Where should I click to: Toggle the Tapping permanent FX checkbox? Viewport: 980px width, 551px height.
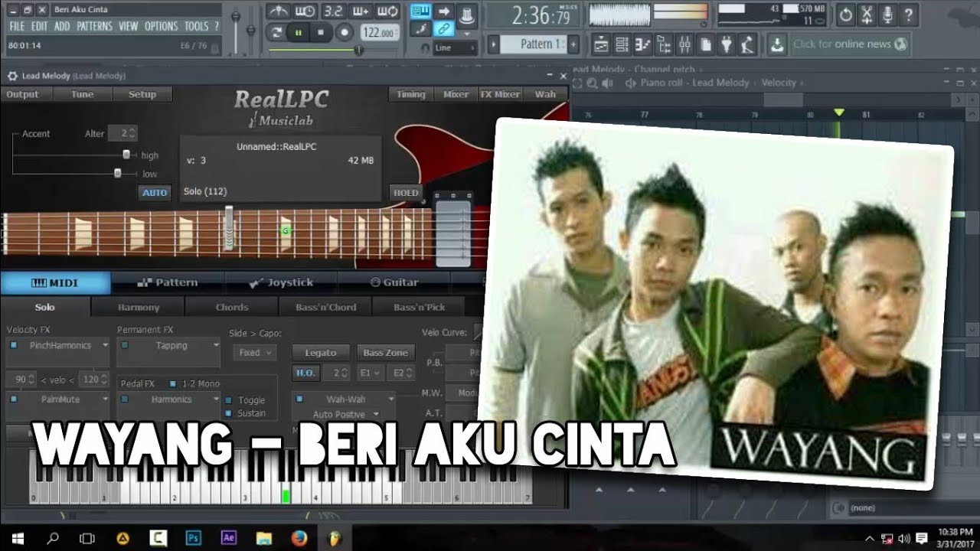click(125, 345)
